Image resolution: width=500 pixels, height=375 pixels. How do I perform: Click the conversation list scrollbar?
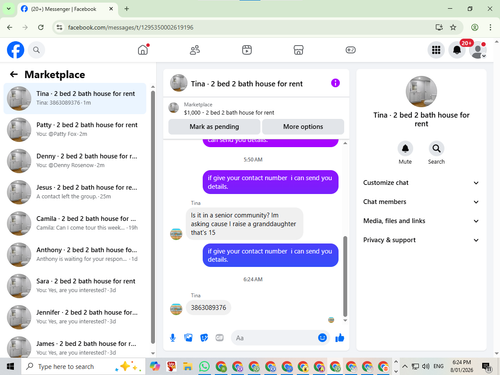point(153,217)
